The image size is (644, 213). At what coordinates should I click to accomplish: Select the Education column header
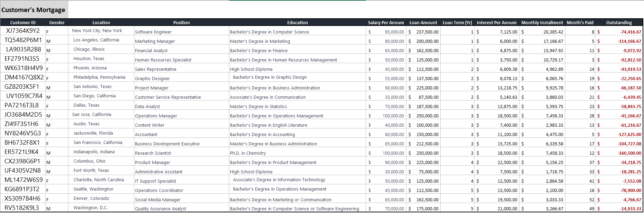[x=297, y=22]
